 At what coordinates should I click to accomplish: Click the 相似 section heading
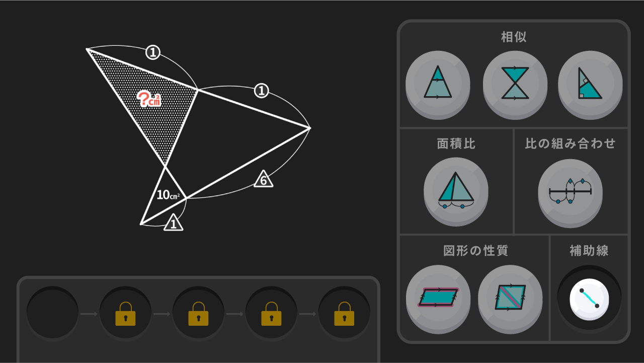[514, 37]
